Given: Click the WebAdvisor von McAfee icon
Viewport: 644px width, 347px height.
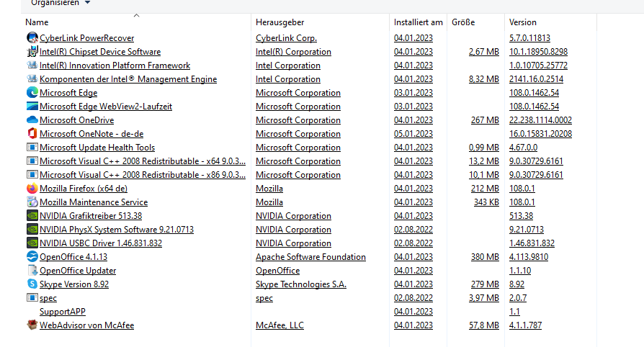Looking at the screenshot, I should (32, 325).
